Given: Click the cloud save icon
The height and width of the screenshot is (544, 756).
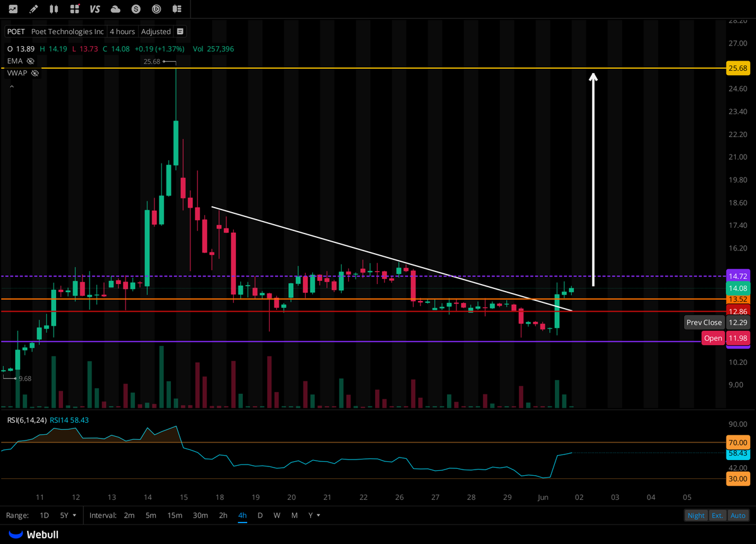Looking at the screenshot, I should (115, 9).
